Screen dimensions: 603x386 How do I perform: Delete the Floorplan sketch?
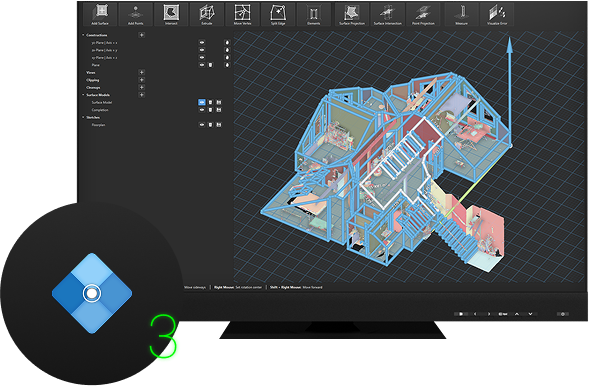pyautogui.click(x=210, y=125)
